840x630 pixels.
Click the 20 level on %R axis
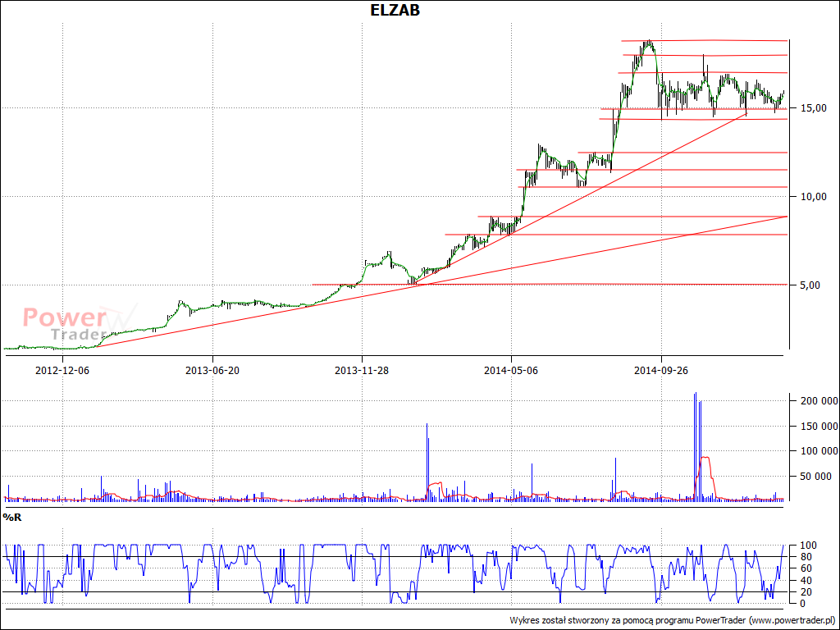pyautogui.click(x=806, y=592)
